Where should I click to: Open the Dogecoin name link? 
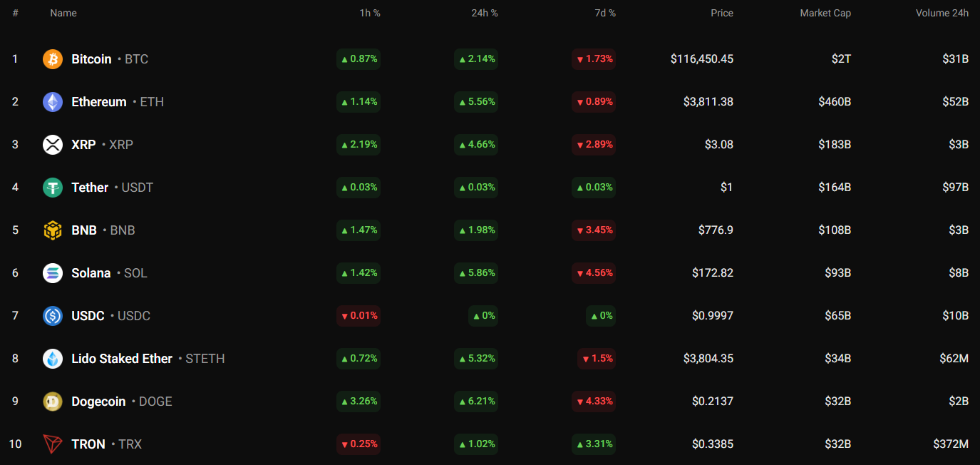click(x=98, y=402)
